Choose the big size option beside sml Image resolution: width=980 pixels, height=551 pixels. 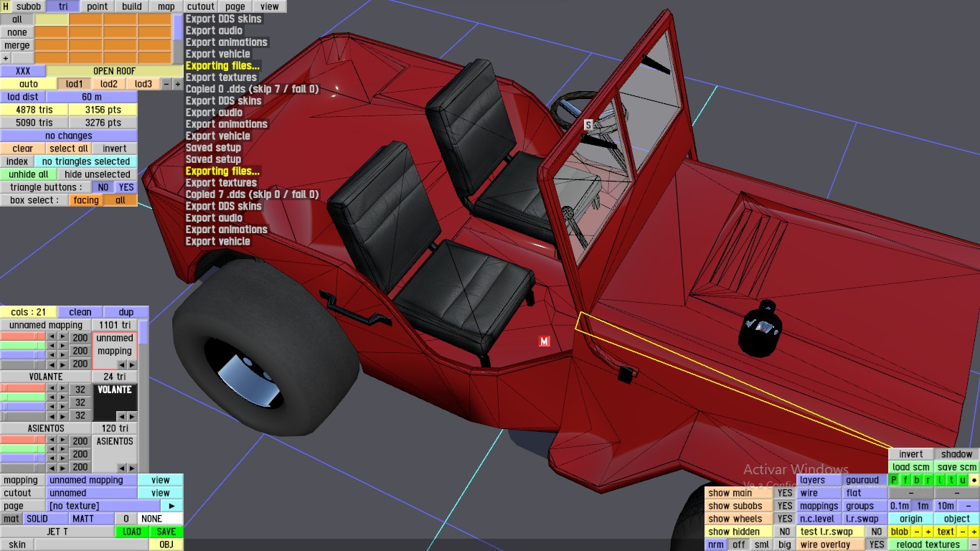(x=785, y=545)
